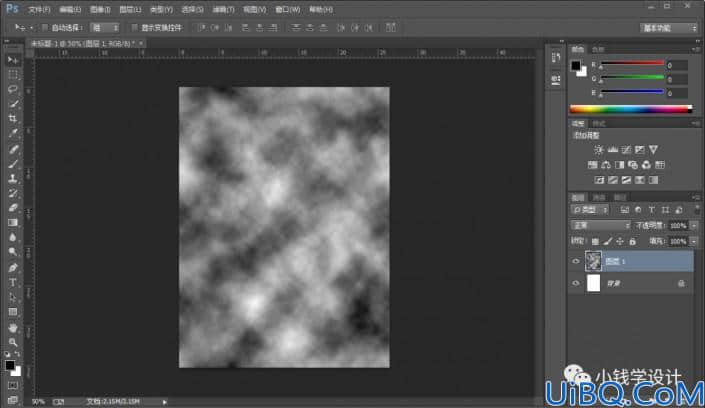Toggle lock image pixels

pos(607,242)
